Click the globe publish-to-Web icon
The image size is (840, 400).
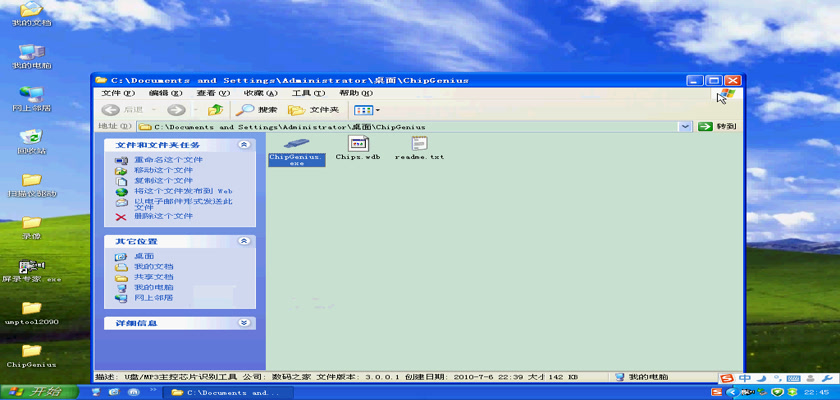122,191
